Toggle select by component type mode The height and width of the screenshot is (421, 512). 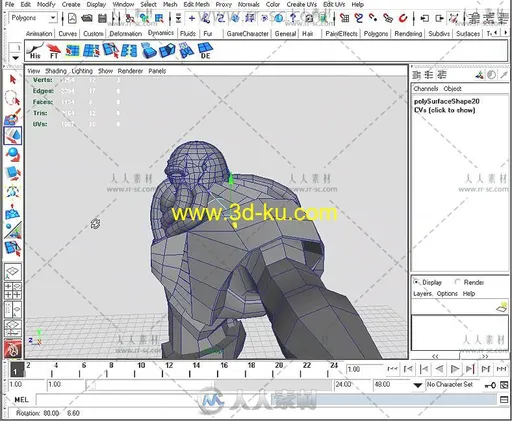[159, 18]
